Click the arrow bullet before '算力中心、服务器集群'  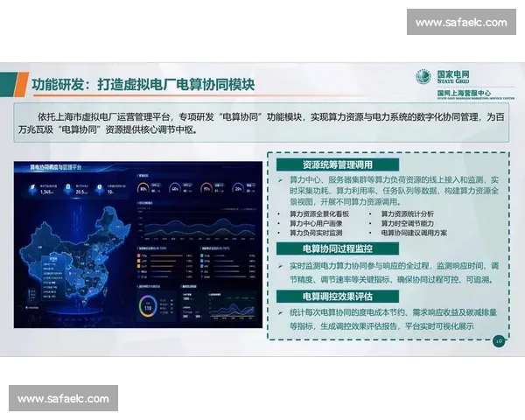click(x=280, y=180)
